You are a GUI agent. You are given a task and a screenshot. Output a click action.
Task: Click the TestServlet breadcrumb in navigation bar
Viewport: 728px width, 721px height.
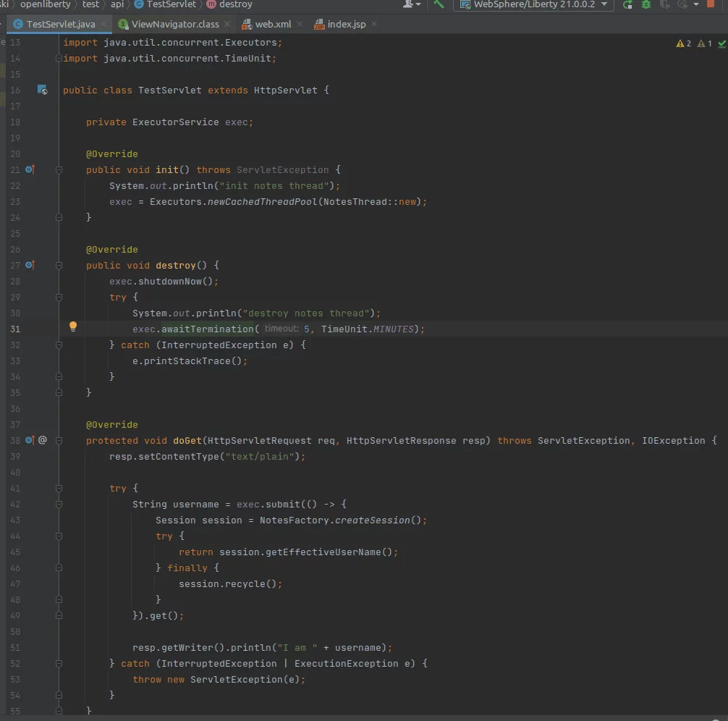pos(171,4)
